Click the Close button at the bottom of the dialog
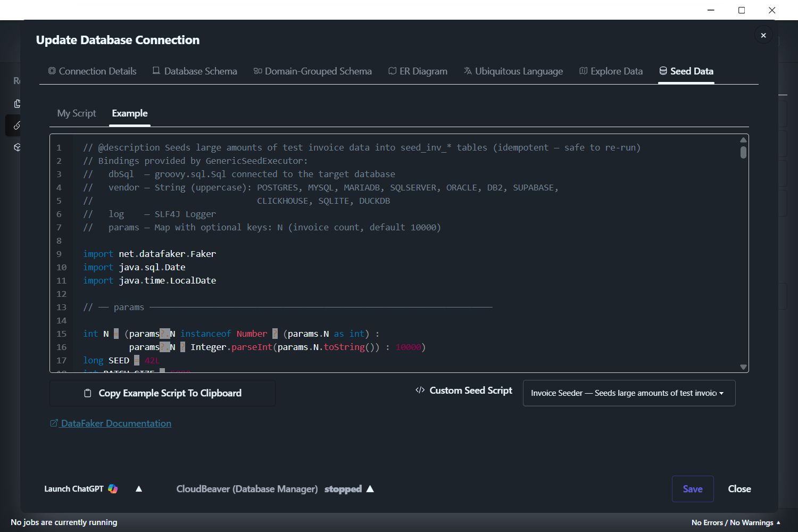 click(739, 489)
